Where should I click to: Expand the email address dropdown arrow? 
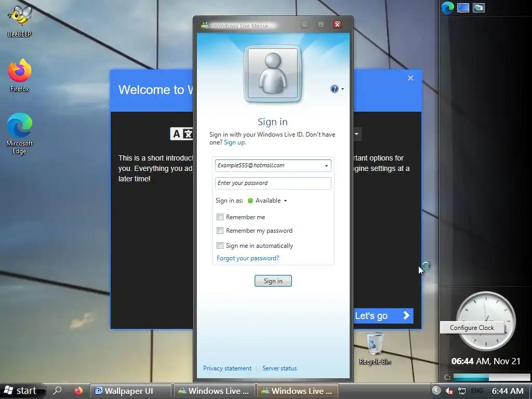326,166
